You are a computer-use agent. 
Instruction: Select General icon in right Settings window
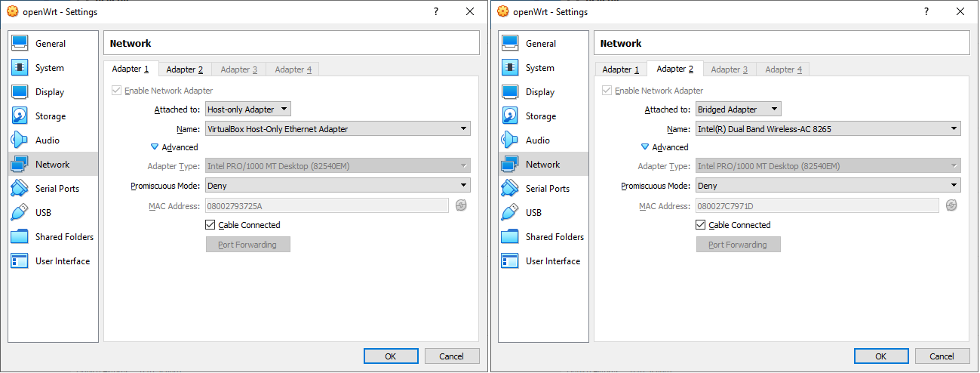511,44
